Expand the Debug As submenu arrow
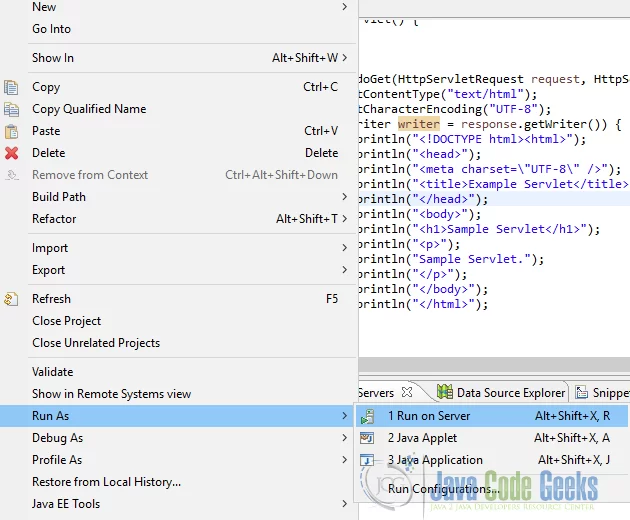The width and height of the screenshot is (630, 520). point(344,438)
